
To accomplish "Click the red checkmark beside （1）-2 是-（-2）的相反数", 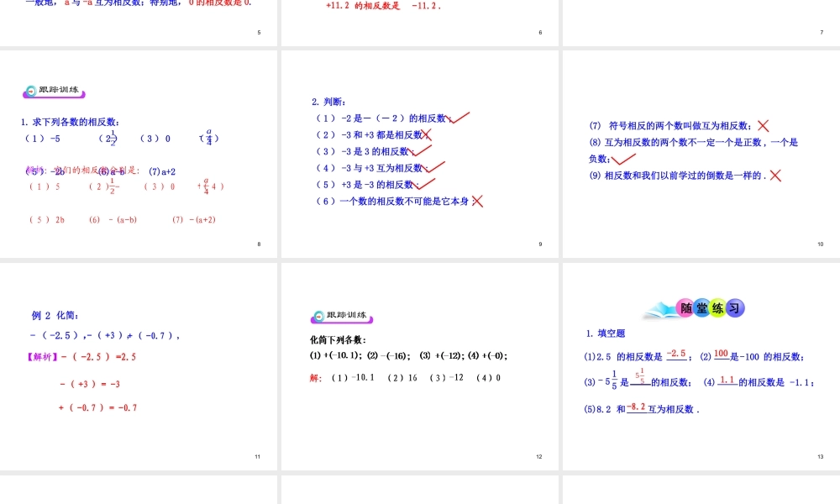I will (459, 116).
